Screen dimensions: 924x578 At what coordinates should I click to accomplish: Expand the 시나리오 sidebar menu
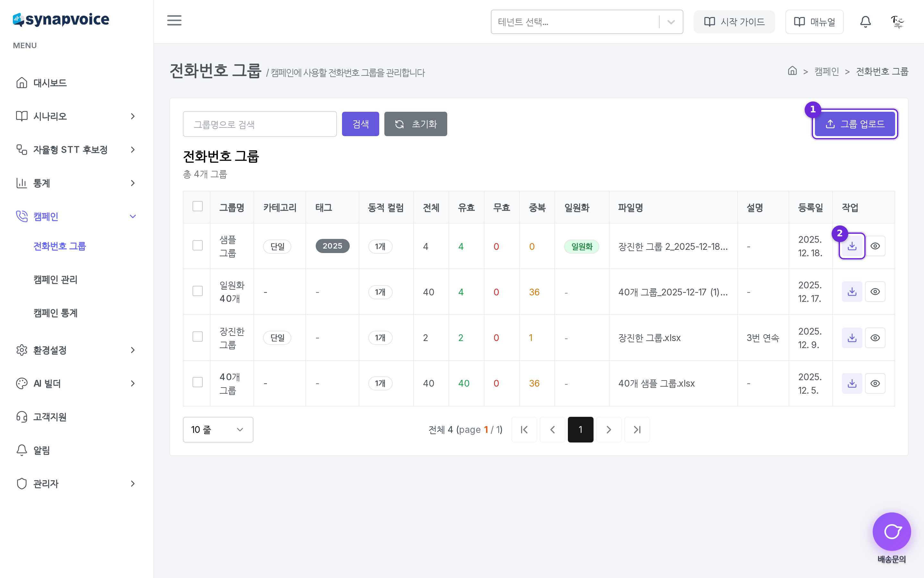click(x=76, y=116)
